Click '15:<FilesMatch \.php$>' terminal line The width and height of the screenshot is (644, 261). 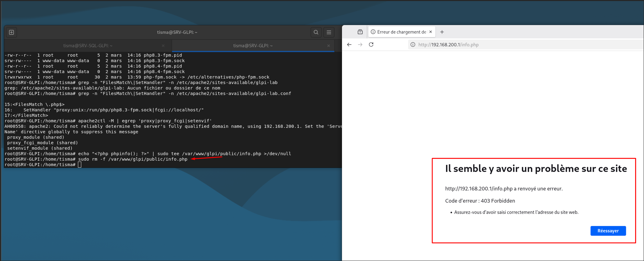click(35, 104)
